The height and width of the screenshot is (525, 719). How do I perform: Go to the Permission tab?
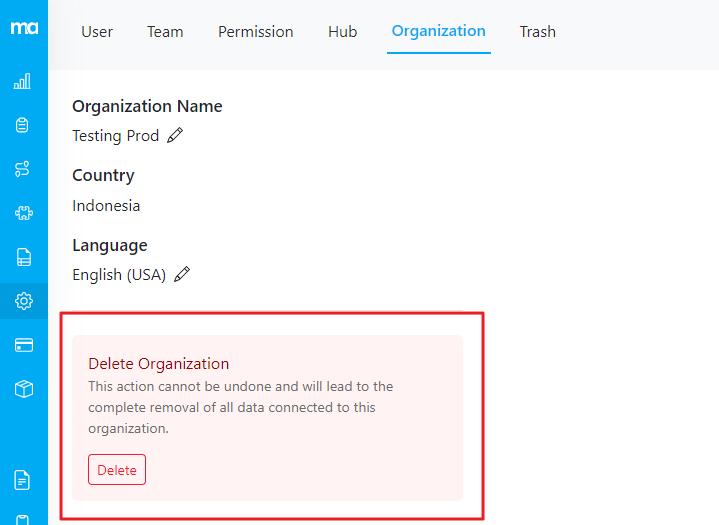click(x=256, y=32)
